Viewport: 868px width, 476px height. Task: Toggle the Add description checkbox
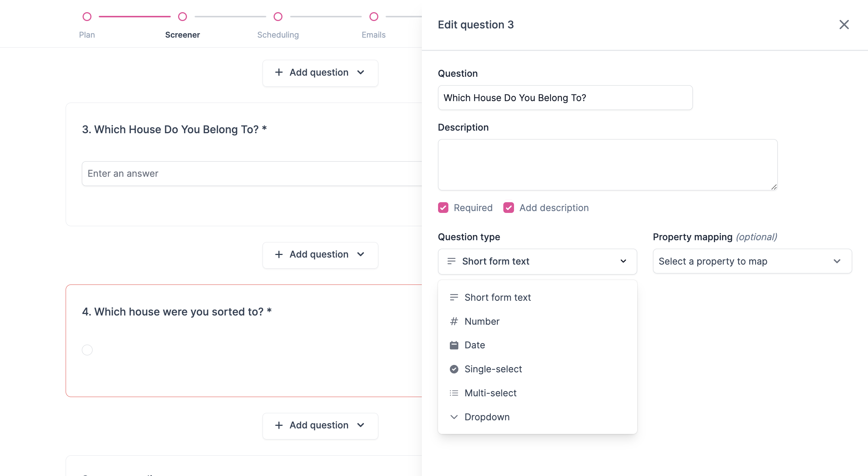coord(509,208)
